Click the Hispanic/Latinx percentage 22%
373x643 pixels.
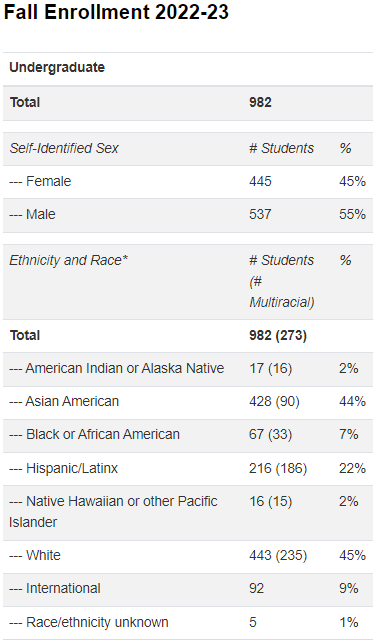[x=352, y=468]
